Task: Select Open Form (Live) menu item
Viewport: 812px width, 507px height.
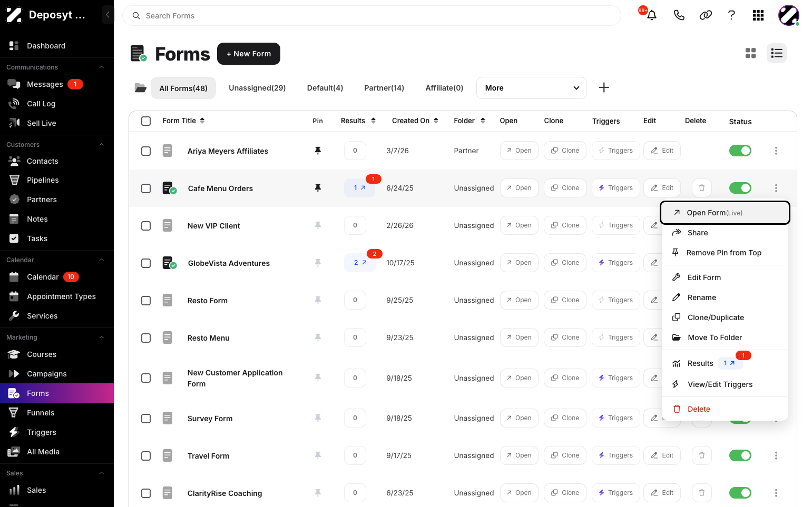Action: [x=725, y=213]
